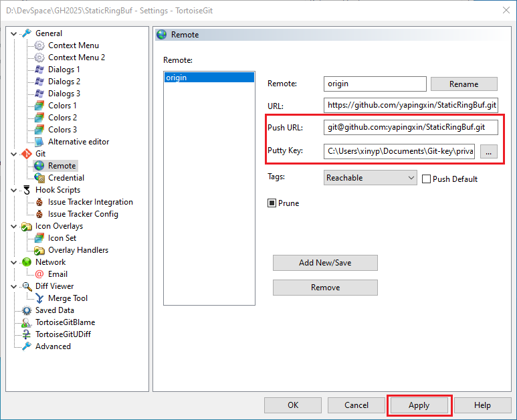The width and height of the screenshot is (517, 420).
Task: Click the Push URL input field
Action: (x=411, y=127)
